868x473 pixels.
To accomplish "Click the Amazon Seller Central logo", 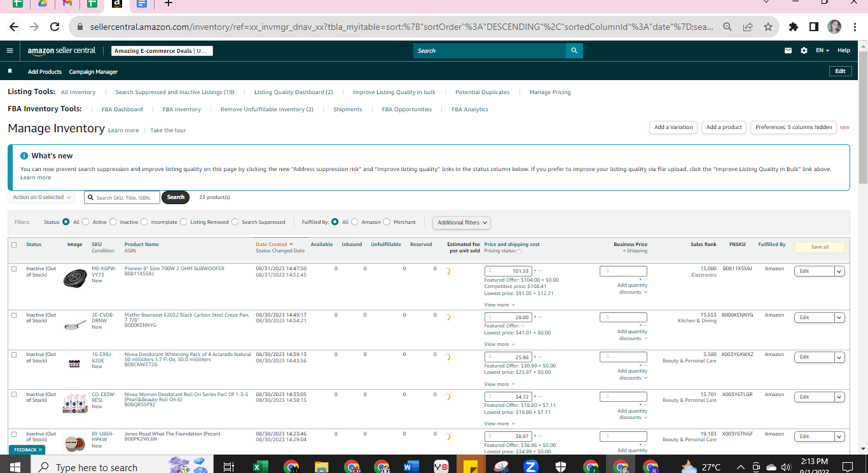I will pos(62,51).
